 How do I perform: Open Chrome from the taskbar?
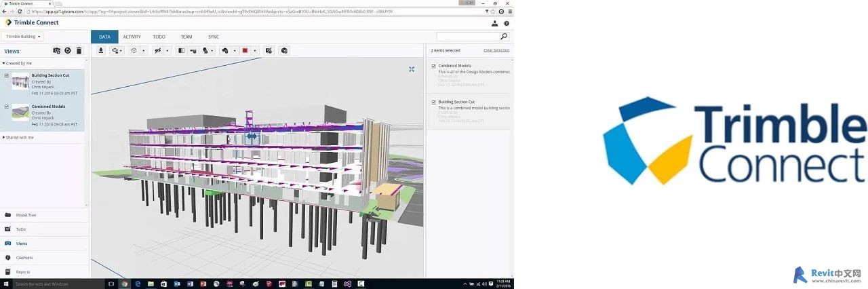124,284
